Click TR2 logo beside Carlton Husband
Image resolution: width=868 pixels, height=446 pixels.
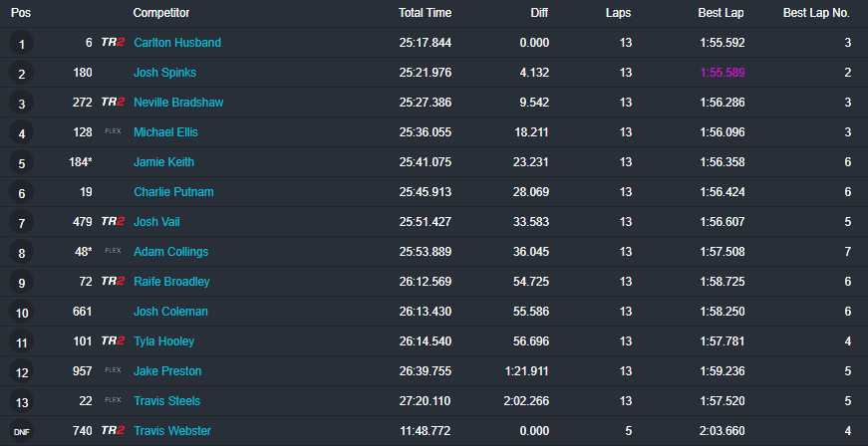click(113, 43)
